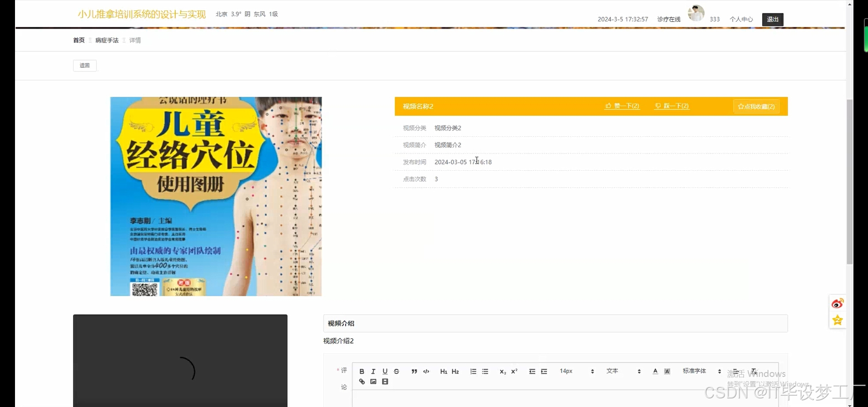
Task: Open the 文本 paragraph style dropdown
Action: [623, 371]
